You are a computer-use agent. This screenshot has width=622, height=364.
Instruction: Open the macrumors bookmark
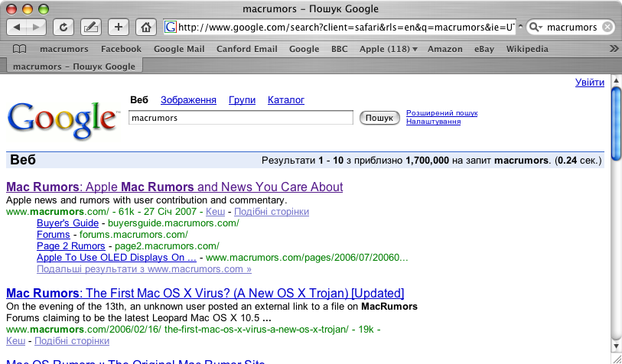[64, 49]
